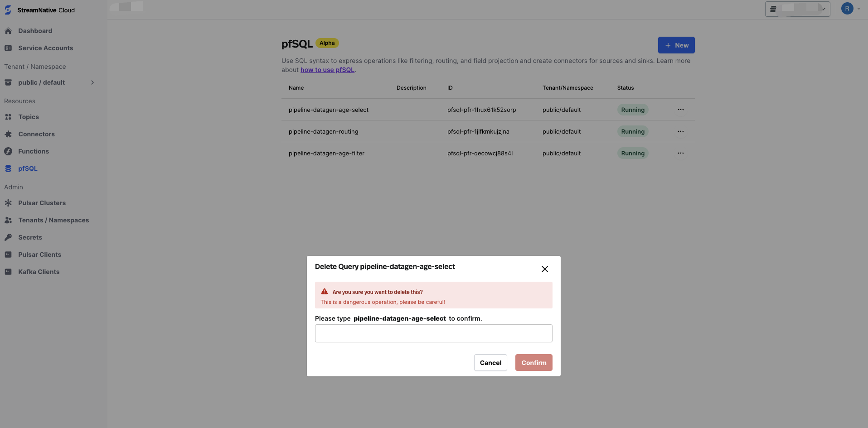Select the Service Accounts sidebar icon

[45, 48]
